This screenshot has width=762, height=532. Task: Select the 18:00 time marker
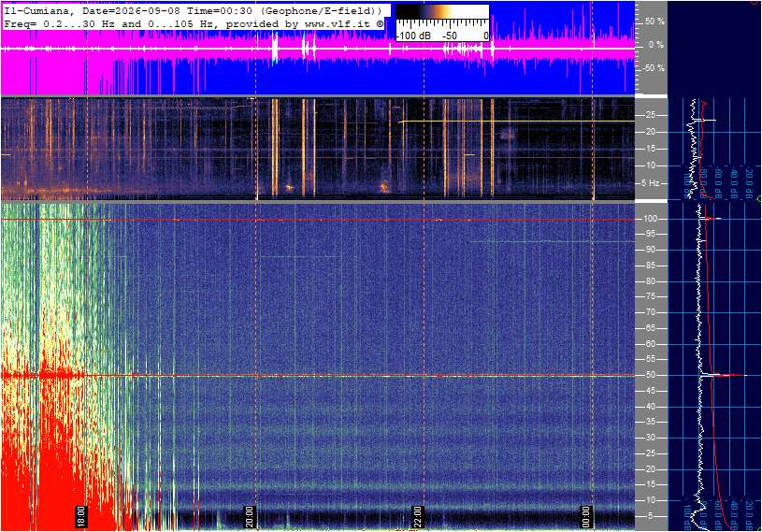[80, 516]
